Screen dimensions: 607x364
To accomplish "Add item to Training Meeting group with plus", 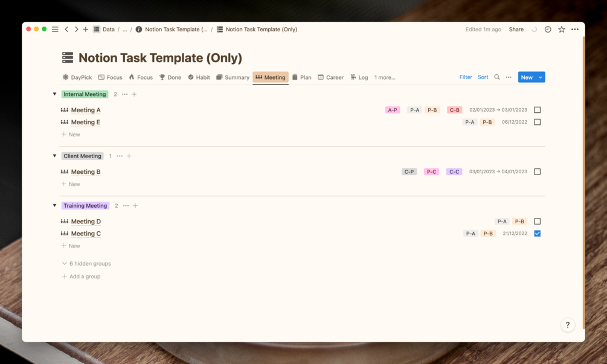I will [135, 206].
